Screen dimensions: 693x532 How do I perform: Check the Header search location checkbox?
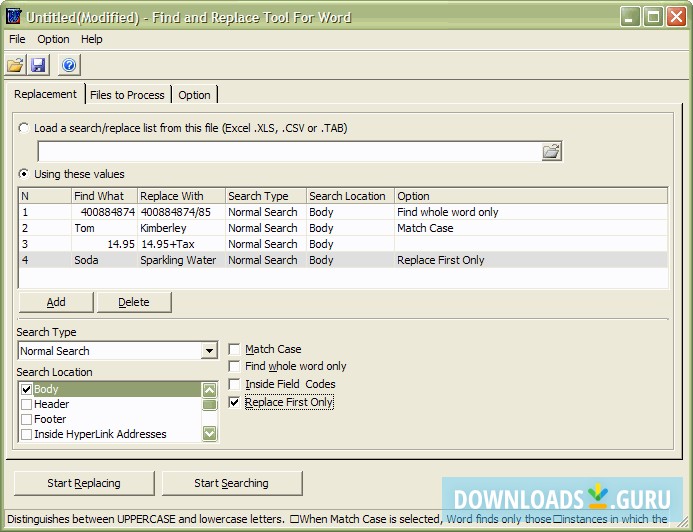26,404
